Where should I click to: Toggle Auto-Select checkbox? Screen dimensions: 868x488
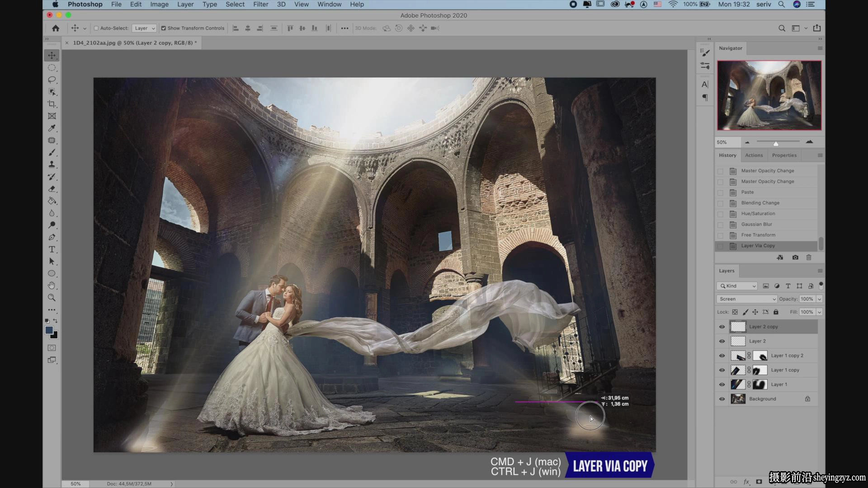click(x=96, y=28)
